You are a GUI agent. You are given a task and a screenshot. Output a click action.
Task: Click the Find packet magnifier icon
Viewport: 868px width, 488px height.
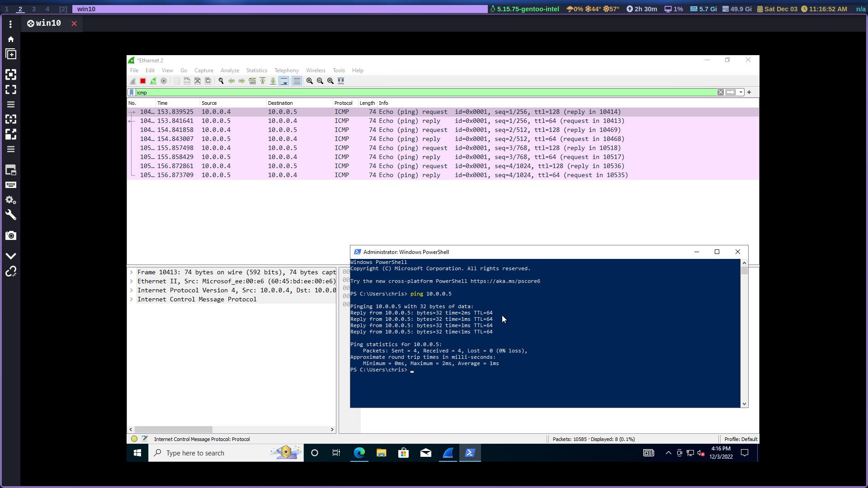coord(221,81)
